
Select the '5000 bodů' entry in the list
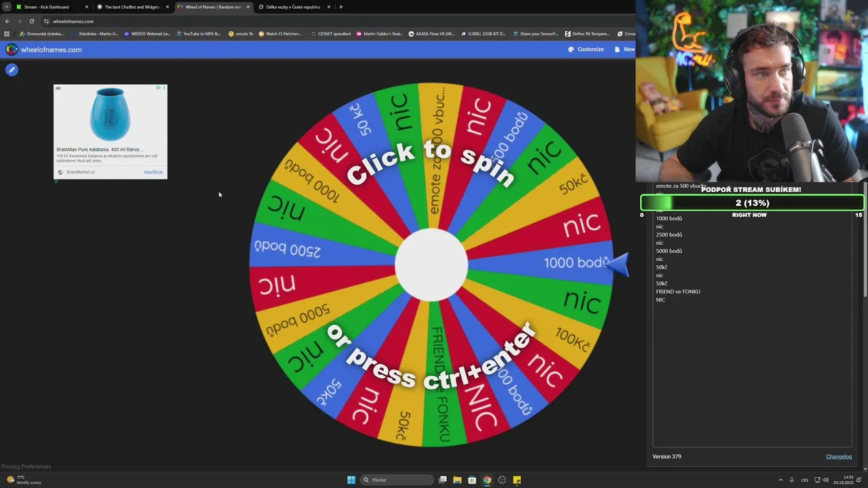[669, 251]
